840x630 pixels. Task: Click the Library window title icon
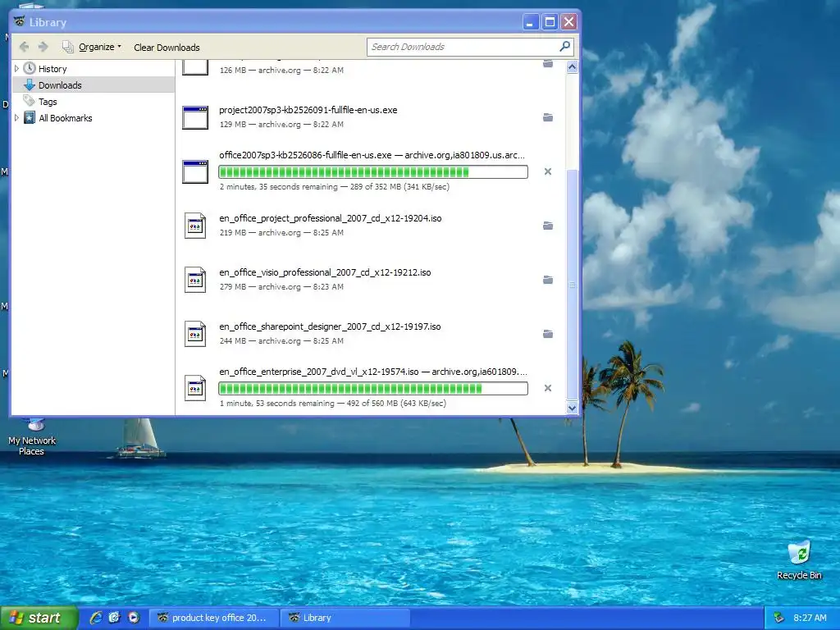coord(20,22)
